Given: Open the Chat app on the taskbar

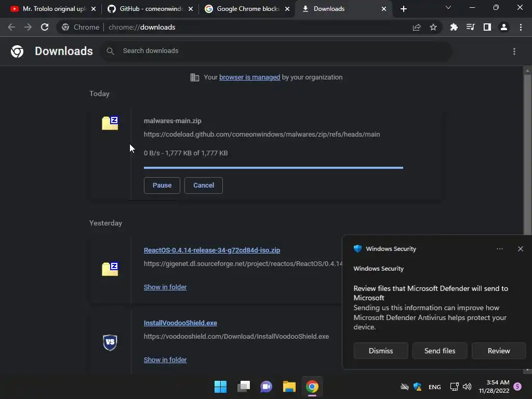Looking at the screenshot, I should click(267, 387).
